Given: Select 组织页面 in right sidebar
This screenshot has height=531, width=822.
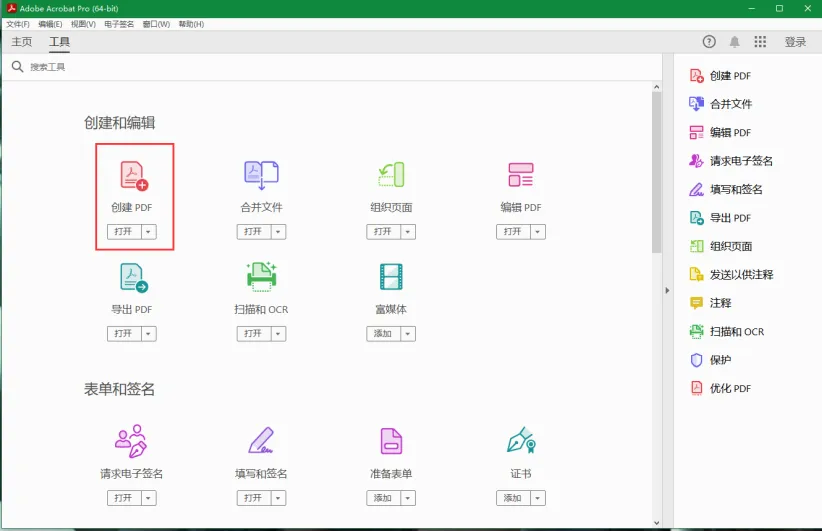Looking at the screenshot, I should (720, 246).
